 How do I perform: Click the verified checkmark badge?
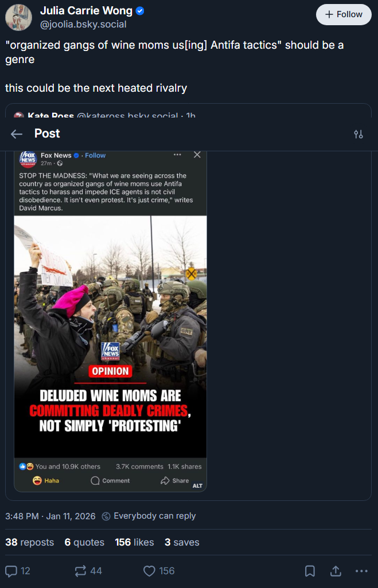(140, 11)
